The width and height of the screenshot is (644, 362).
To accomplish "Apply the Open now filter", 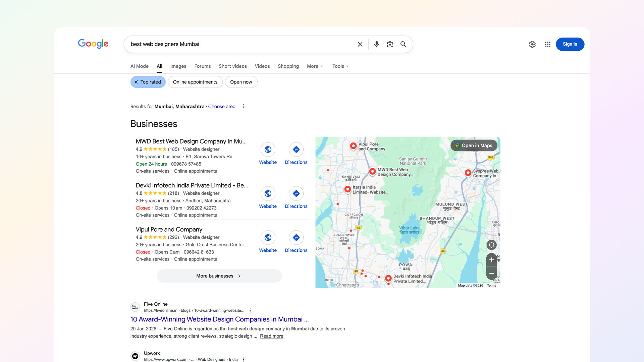I will click(x=241, y=82).
